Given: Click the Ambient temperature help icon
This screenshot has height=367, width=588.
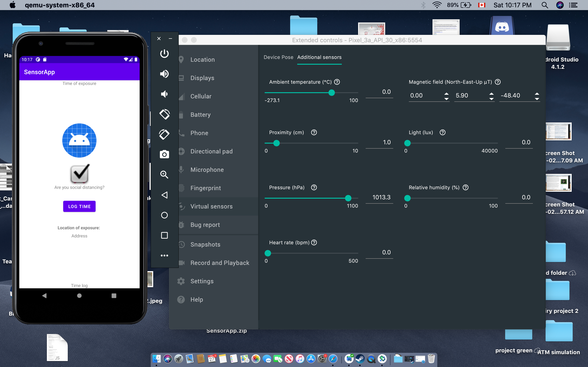Looking at the screenshot, I should (x=337, y=82).
